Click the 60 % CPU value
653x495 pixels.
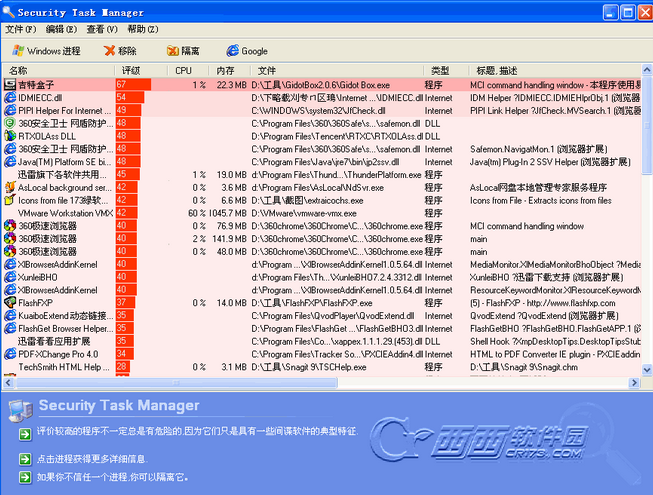[197, 213]
